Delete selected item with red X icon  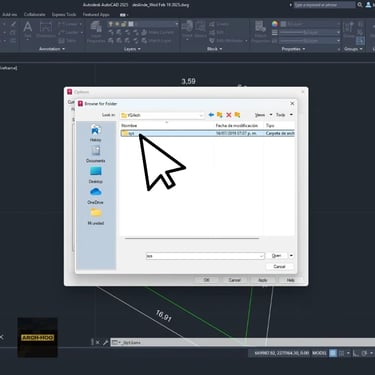pyautogui.click(x=229, y=115)
